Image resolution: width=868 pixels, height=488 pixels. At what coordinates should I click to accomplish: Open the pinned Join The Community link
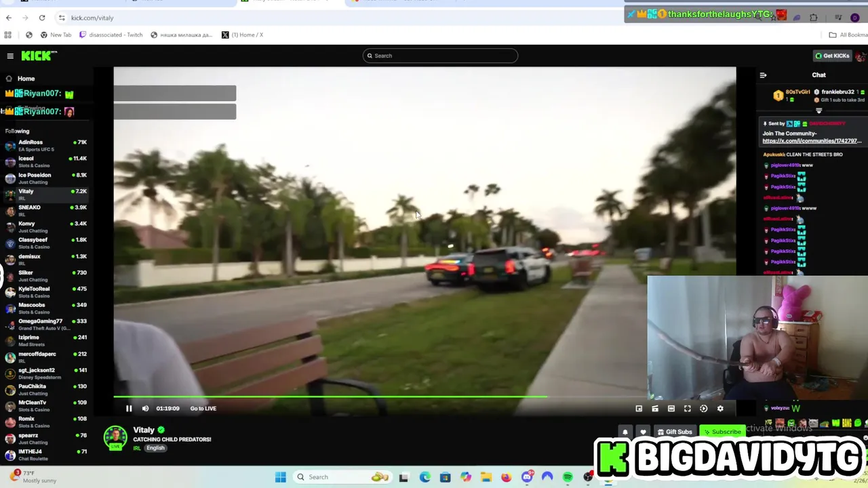(x=812, y=141)
